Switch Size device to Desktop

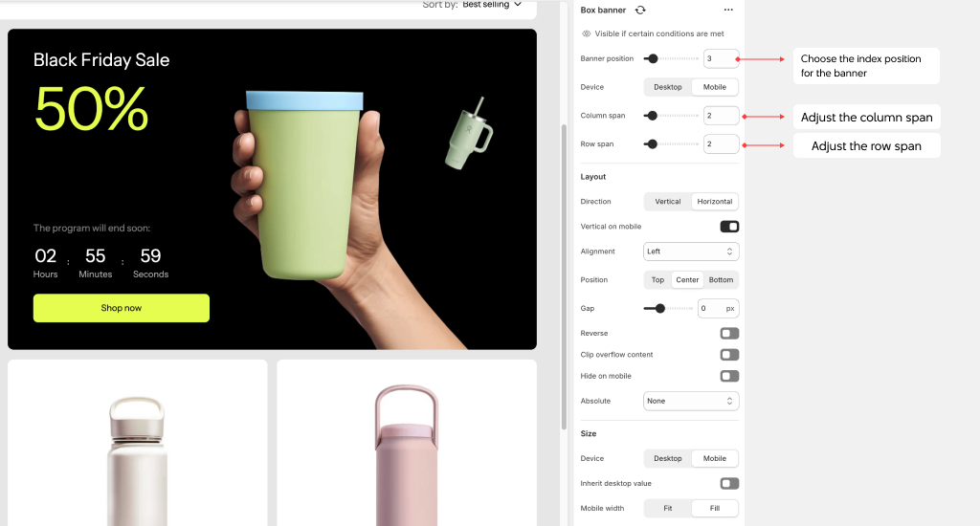[x=668, y=458]
